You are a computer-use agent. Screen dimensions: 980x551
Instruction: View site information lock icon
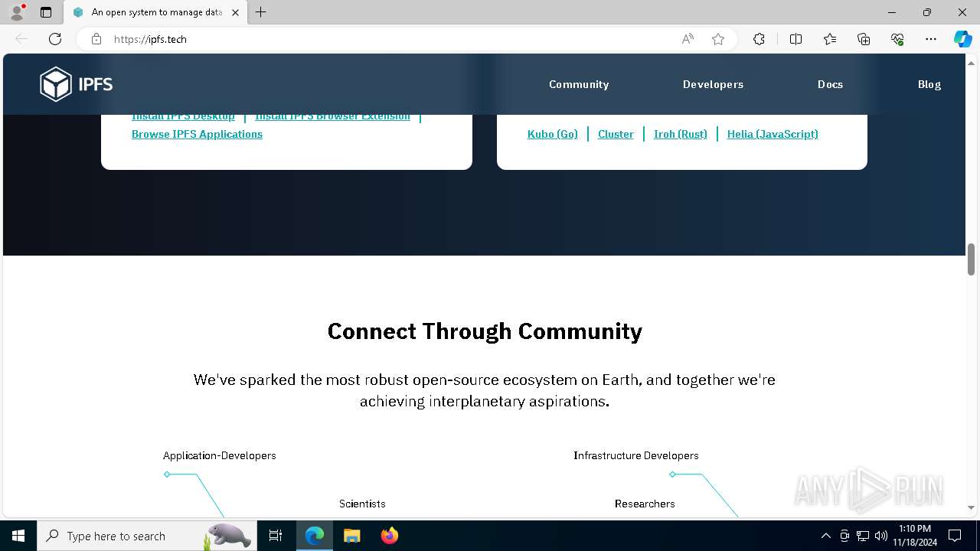pos(96,39)
